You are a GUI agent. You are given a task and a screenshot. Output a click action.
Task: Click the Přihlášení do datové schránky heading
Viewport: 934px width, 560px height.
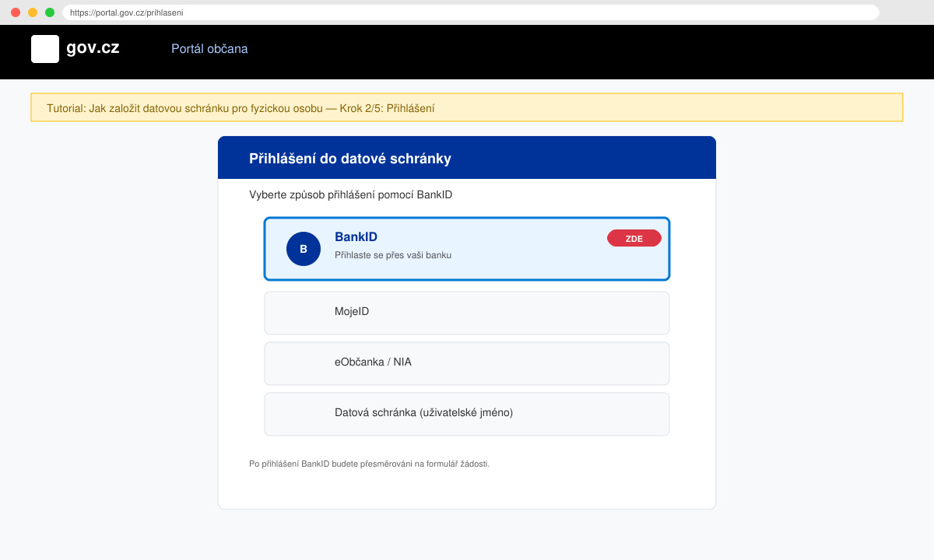pos(350,159)
